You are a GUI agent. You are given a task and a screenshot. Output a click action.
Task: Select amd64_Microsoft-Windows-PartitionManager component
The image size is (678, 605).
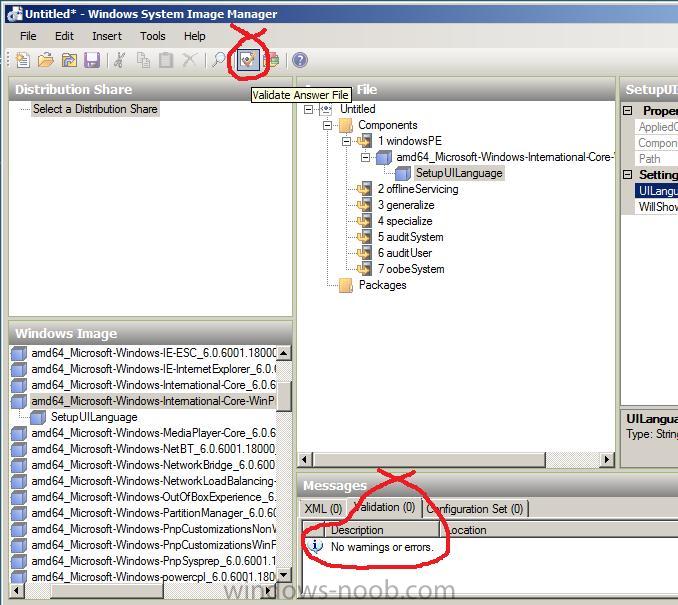pyautogui.click(x=153, y=513)
